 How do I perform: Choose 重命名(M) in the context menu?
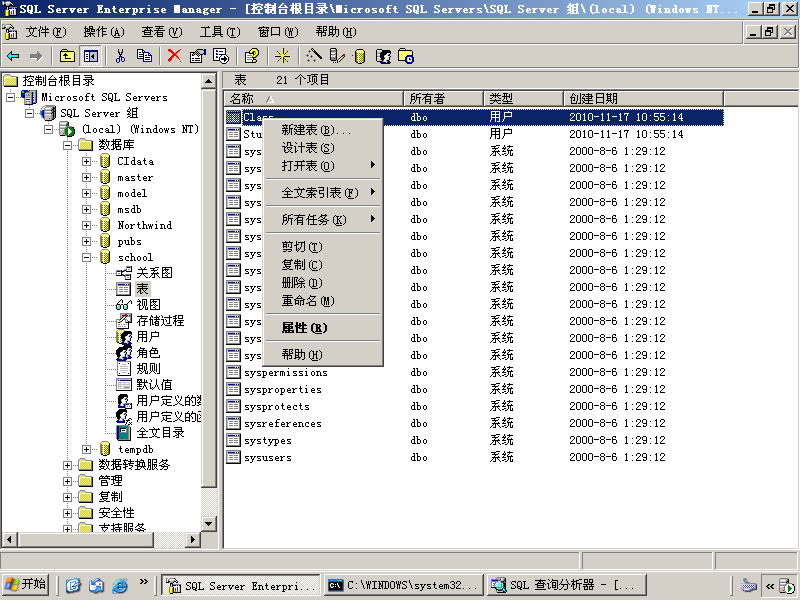322,301
